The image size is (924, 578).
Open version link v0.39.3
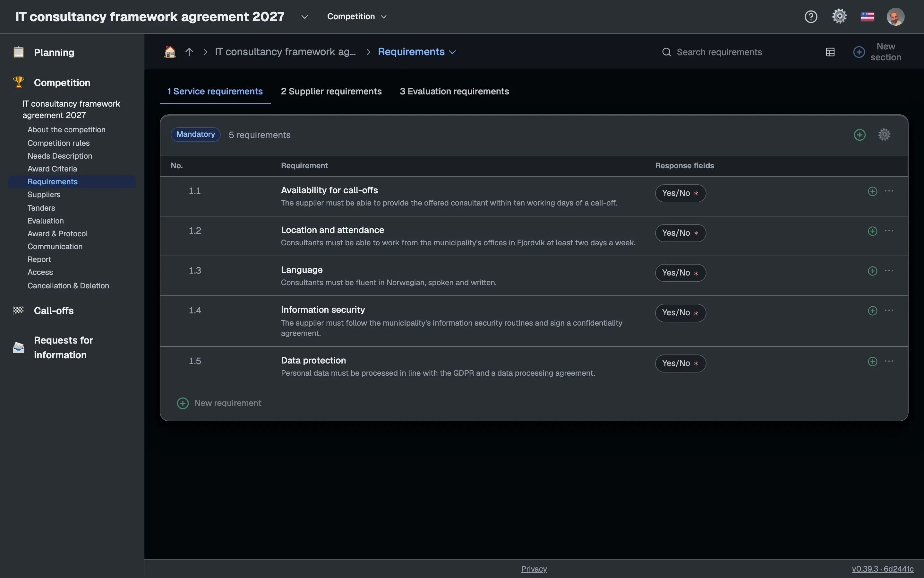(882, 569)
